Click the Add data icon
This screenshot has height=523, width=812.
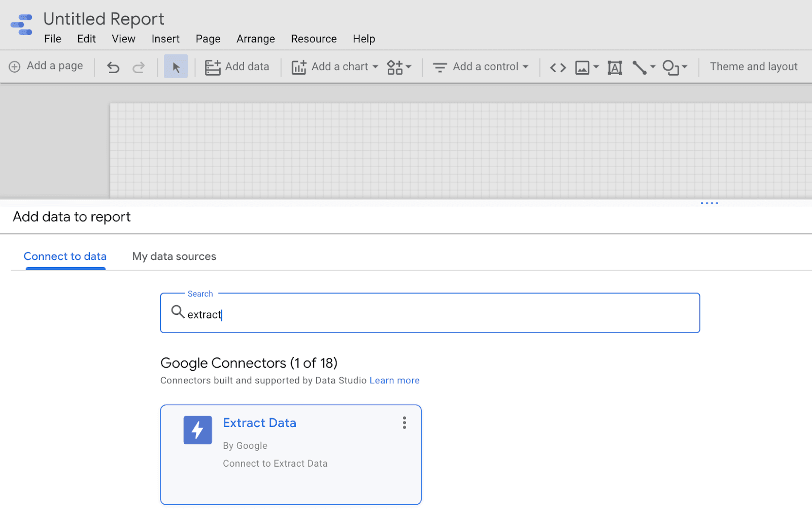(212, 67)
